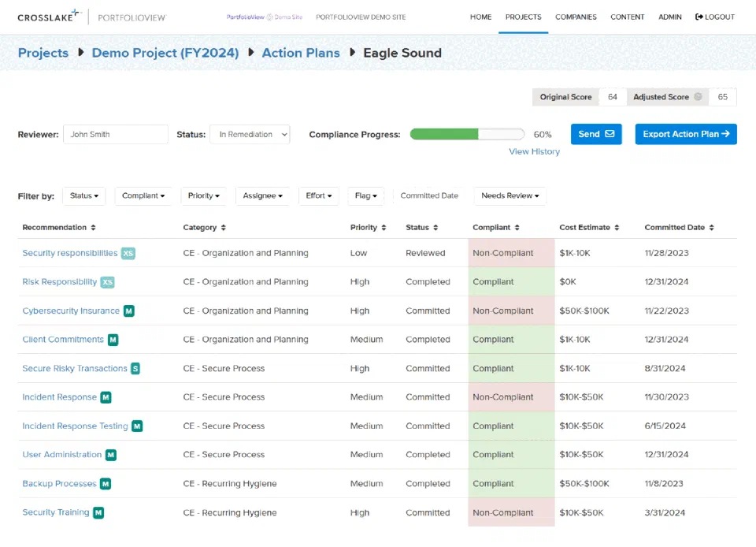Click the PortfolioView Demo Site logo
This screenshot has height=547, width=756.
[265, 17]
